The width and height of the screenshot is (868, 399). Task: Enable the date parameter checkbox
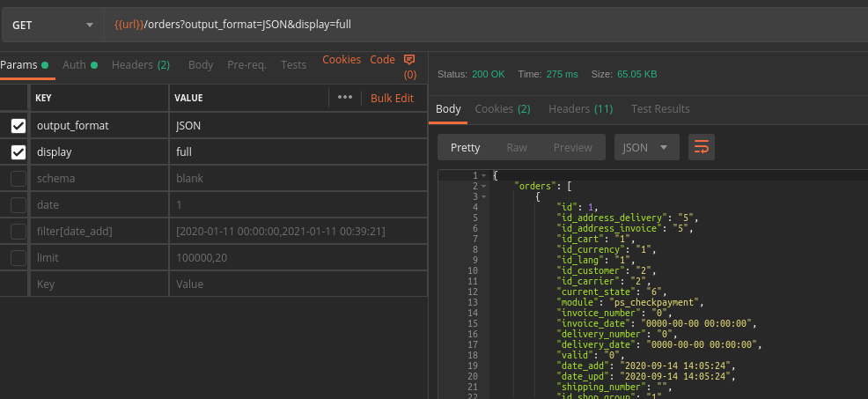coord(18,205)
